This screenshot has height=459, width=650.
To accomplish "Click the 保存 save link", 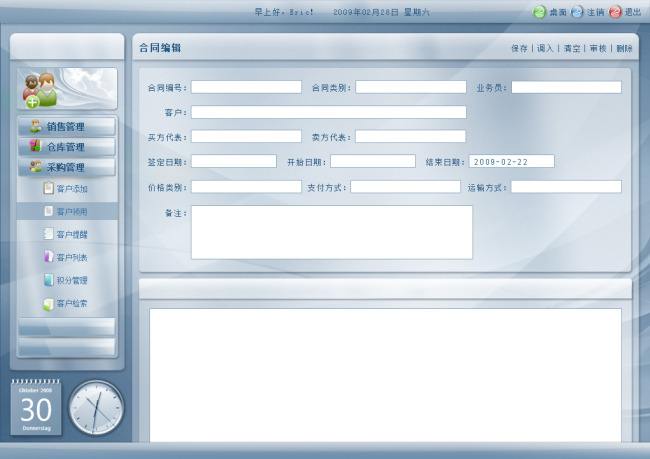I will tap(519, 48).
